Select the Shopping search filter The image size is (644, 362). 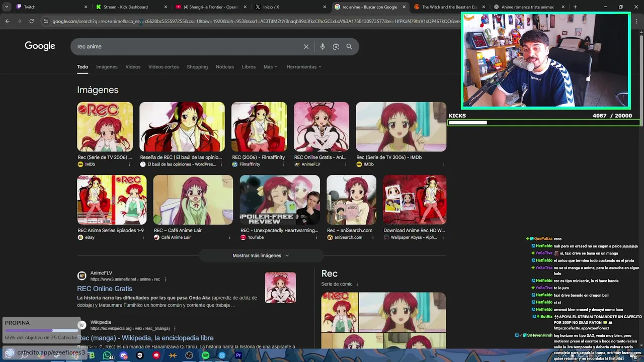[197, 67]
